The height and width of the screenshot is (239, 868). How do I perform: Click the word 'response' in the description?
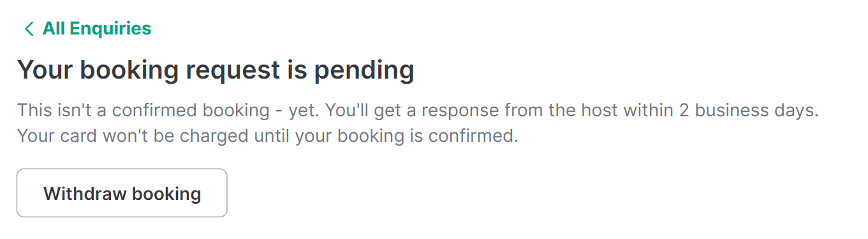click(x=459, y=111)
